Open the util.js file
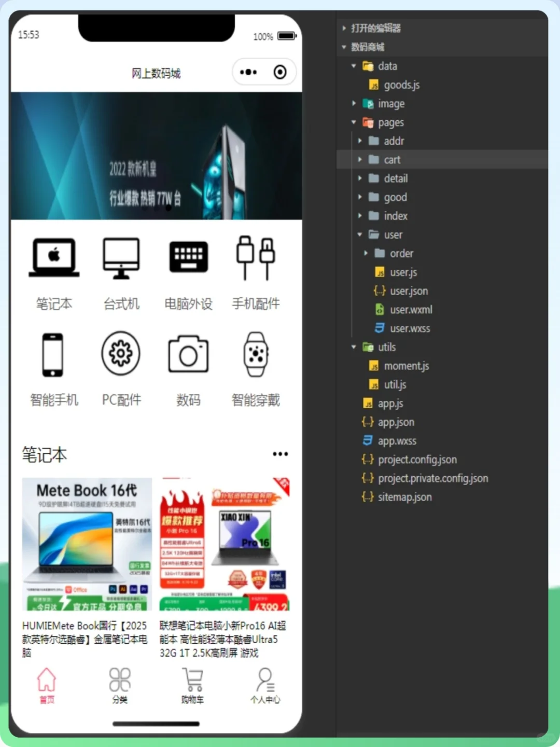 click(395, 384)
